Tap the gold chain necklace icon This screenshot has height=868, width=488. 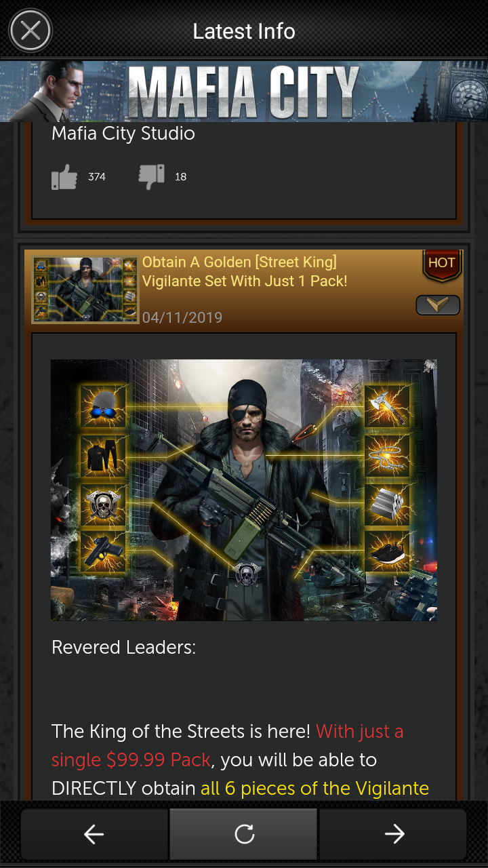pyautogui.click(x=388, y=455)
